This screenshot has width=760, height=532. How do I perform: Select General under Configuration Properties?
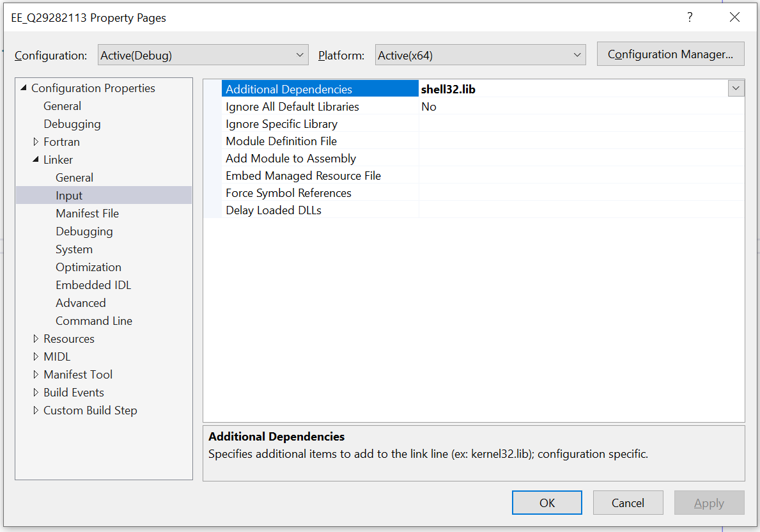pos(62,106)
